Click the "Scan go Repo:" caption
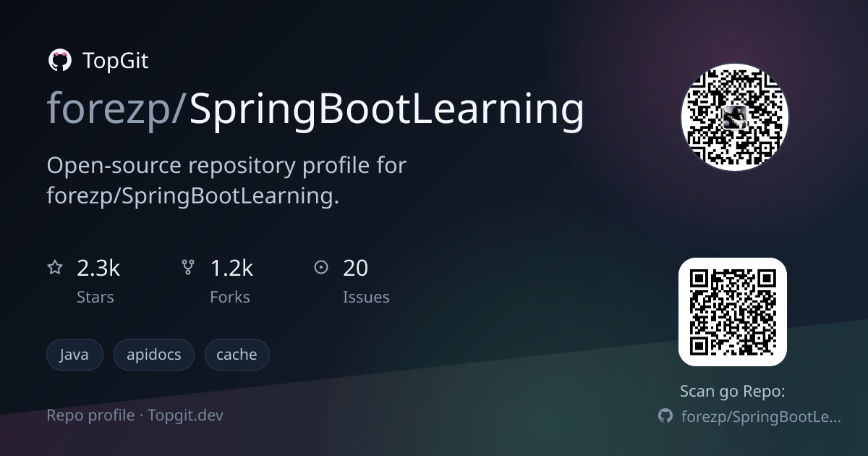The image size is (868, 456). tap(733, 392)
